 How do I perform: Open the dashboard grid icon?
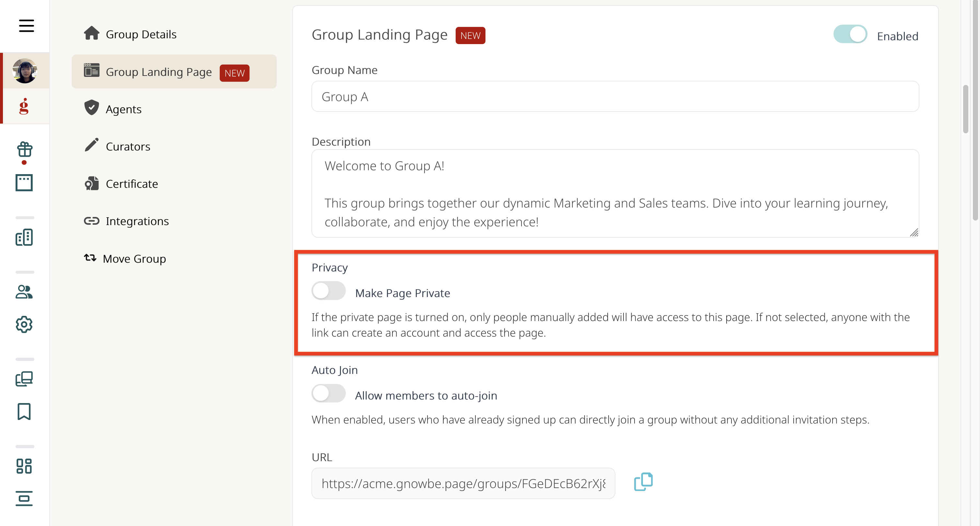tap(24, 466)
